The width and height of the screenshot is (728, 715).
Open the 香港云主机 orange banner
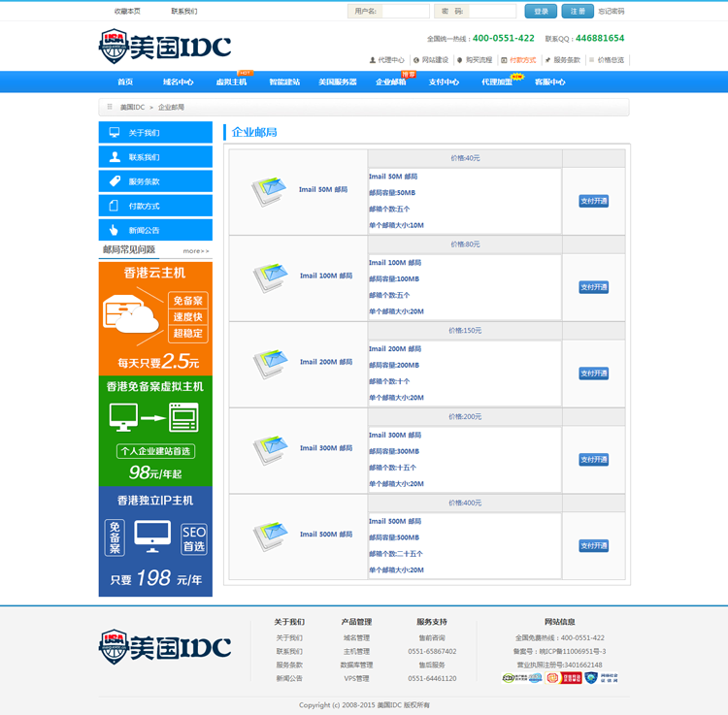pos(155,319)
